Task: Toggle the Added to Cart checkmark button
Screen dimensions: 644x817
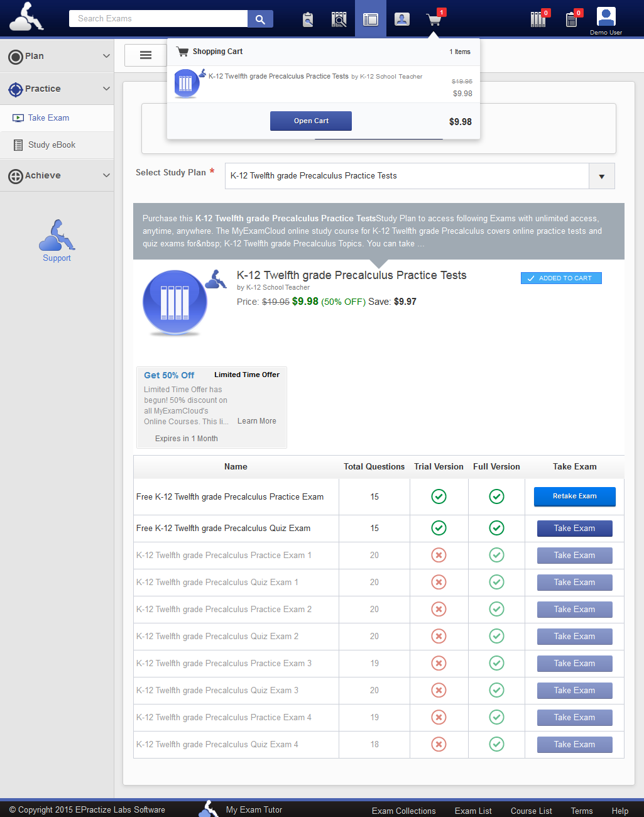Action: pyautogui.click(x=561, y=278)
